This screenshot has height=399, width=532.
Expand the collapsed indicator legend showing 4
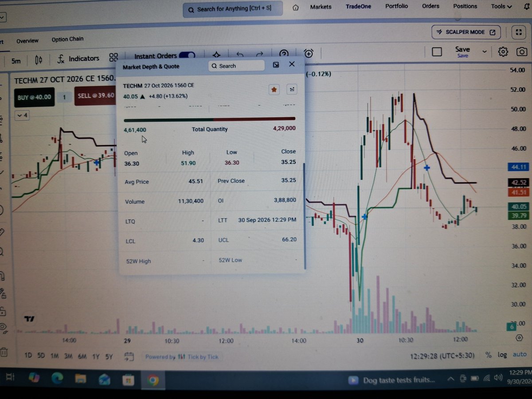coord(22,115)
